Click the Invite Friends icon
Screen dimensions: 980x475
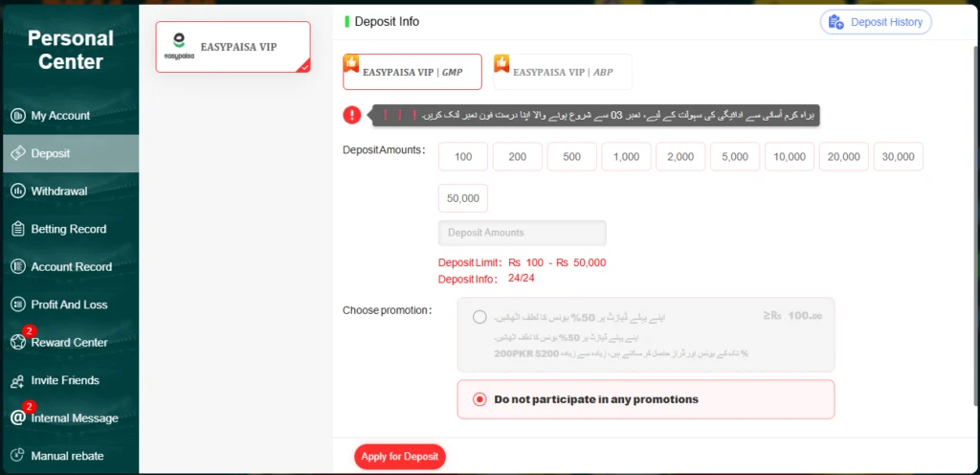(17, 380)
